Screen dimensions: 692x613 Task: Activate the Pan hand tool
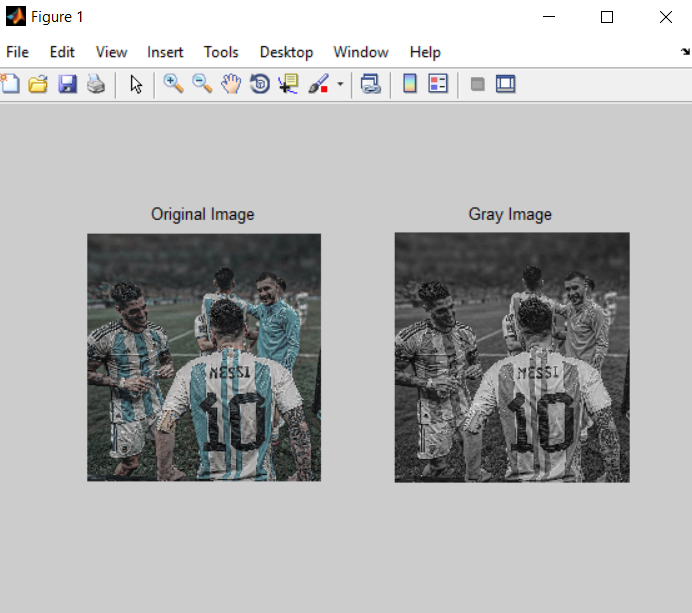[231, 85]
